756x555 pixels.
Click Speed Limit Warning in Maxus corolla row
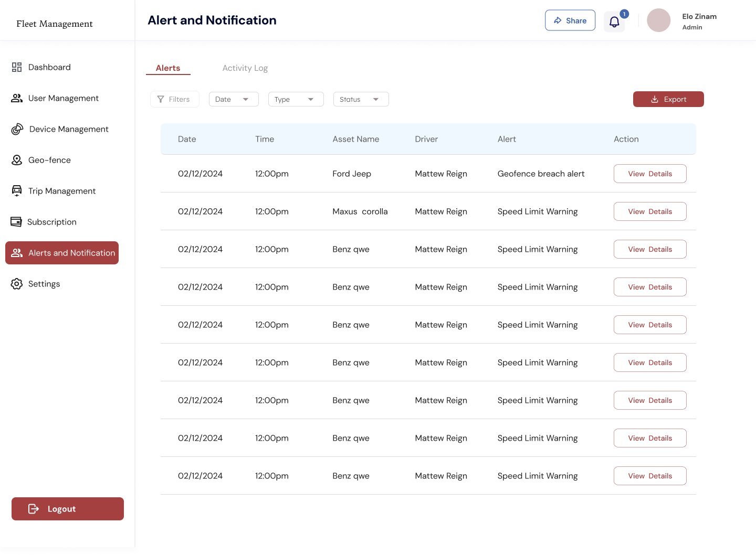click(538, 211)
